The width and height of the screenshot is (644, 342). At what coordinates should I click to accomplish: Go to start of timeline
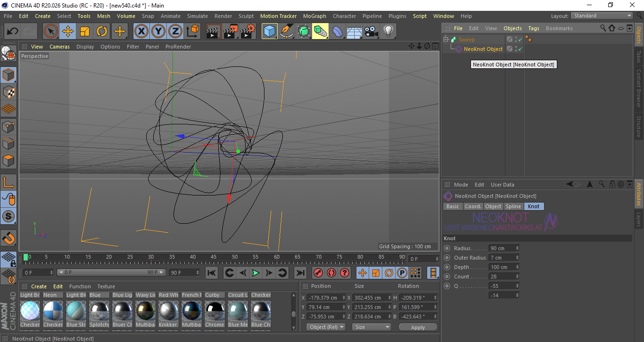pos(212,273)
